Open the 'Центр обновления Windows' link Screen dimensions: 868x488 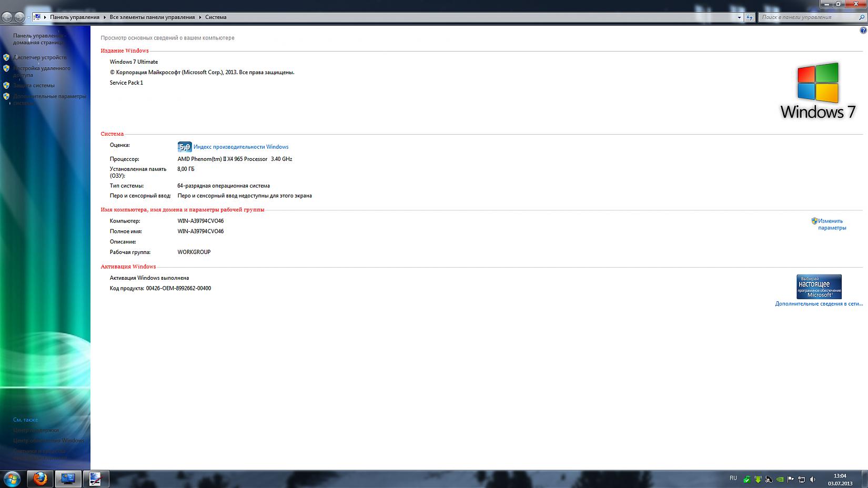pos(48,441)
